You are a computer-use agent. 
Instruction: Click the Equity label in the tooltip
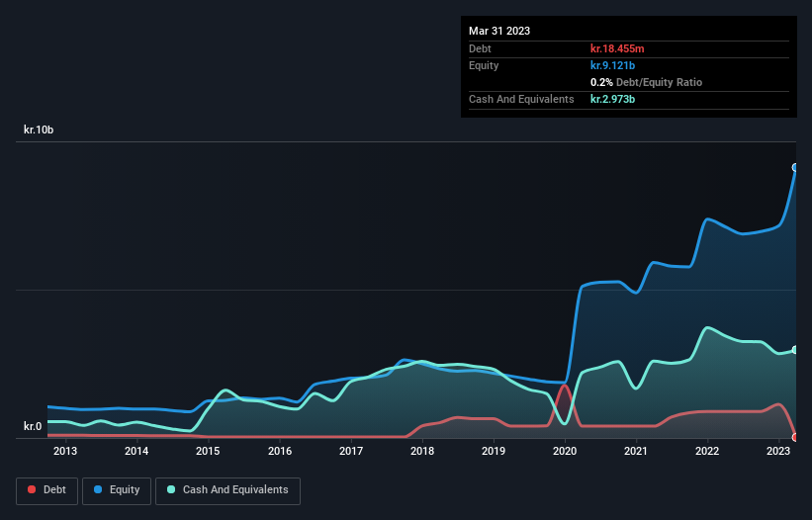coord(484,65)
